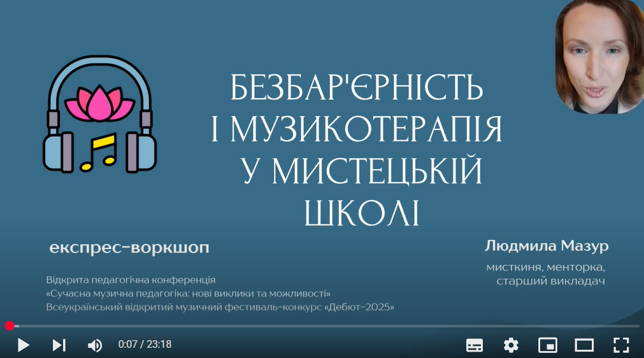Screen dimensions: 644x358
Task: Toggle subtitles/closed captions on
Action: pyautogui.click(x=475, y=345)
